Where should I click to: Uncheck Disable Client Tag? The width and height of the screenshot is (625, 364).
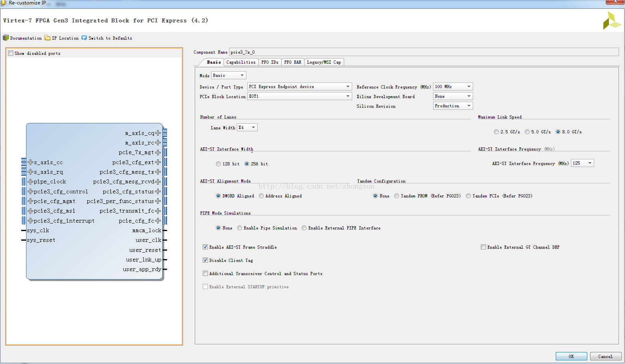tap(205, 260)
